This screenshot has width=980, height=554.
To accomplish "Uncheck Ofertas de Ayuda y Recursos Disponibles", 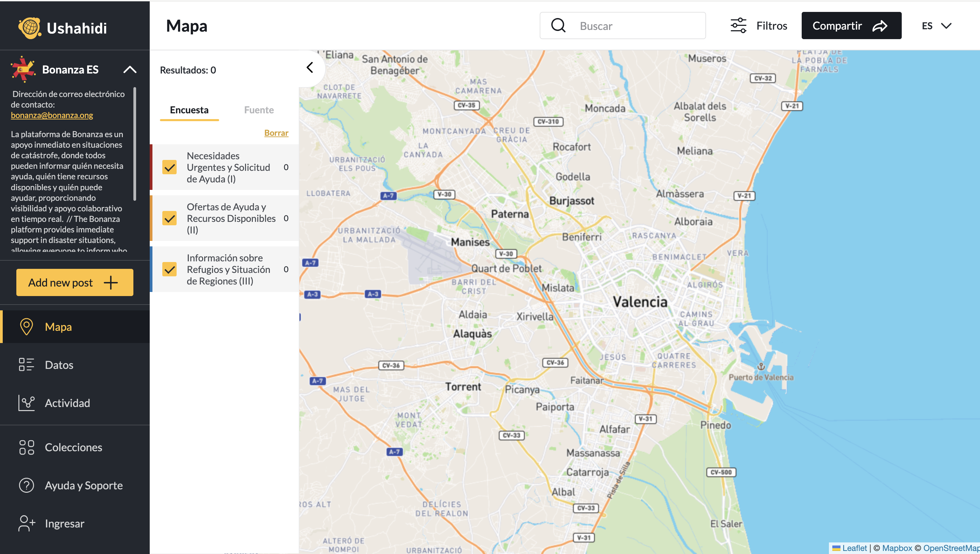I will (169, 218).
